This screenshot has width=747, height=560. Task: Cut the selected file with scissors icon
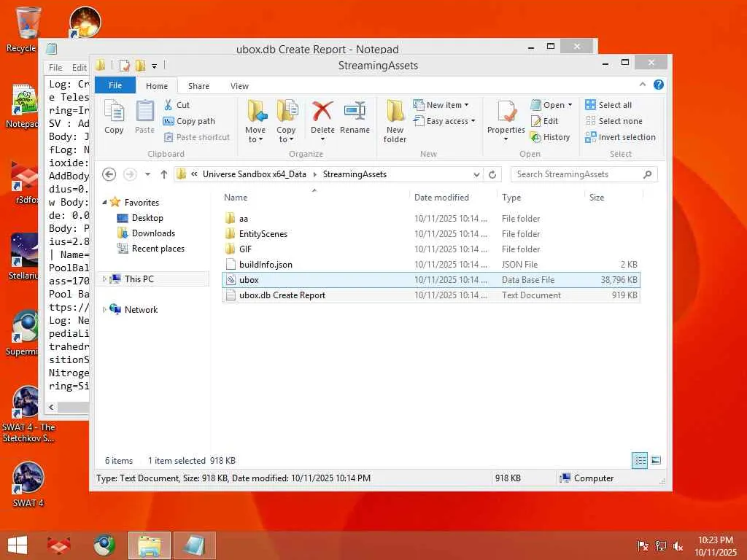(x=177, y=105)
